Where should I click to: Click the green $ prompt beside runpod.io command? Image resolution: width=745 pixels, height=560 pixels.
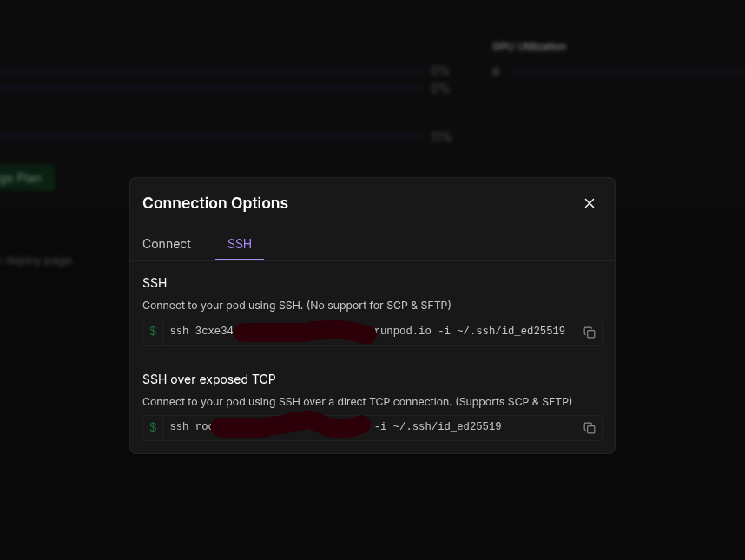pos(153,332)
